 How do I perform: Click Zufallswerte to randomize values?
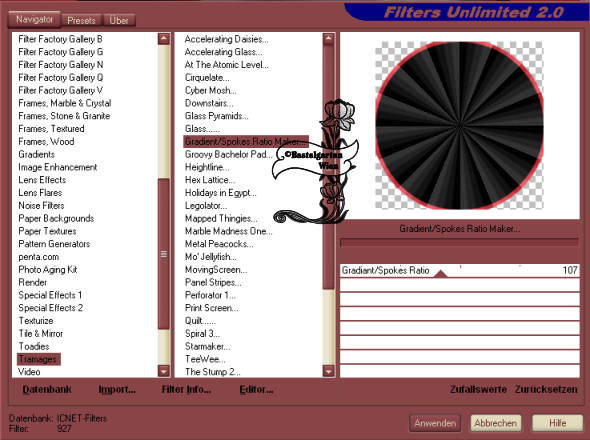pos(478,390)
